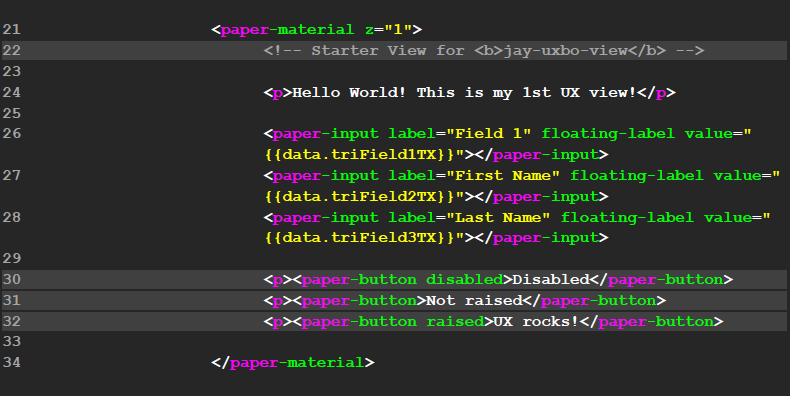Click the "Last Name" label value

pos(498,217)
